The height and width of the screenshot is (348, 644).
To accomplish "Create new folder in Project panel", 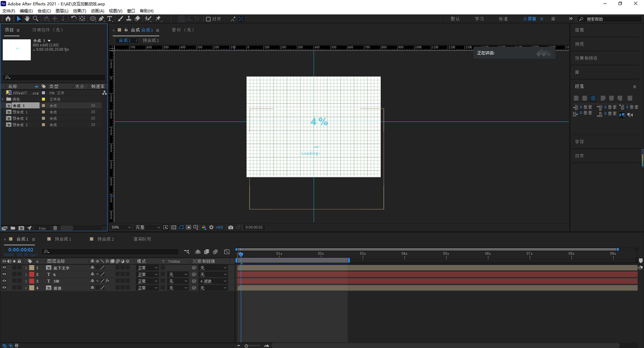I will [x=13, y=228].
